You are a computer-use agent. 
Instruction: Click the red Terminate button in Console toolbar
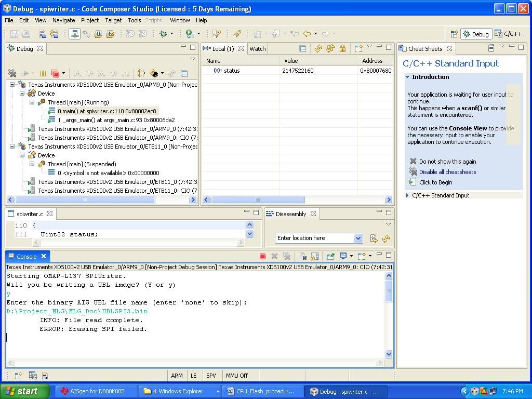[262, 257]
